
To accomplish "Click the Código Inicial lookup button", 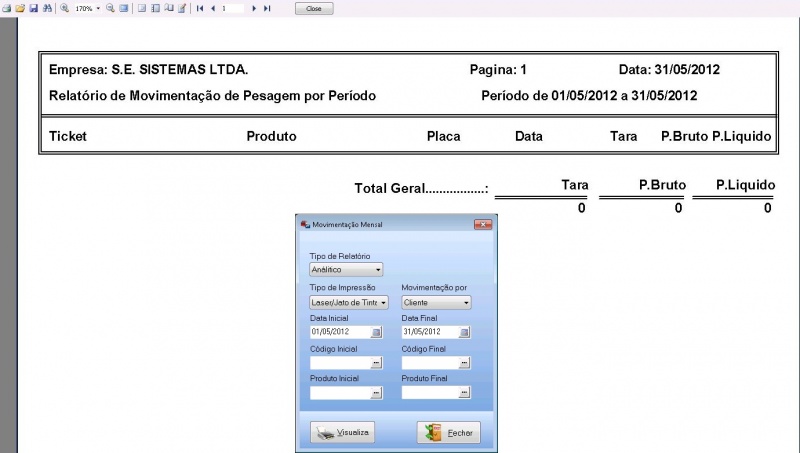I will coord(376,363).
